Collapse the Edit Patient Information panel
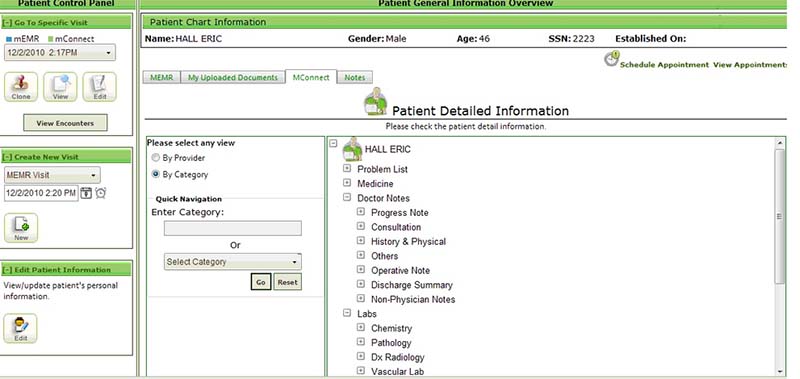Screen dimensions: 800x379 (7, 270)
